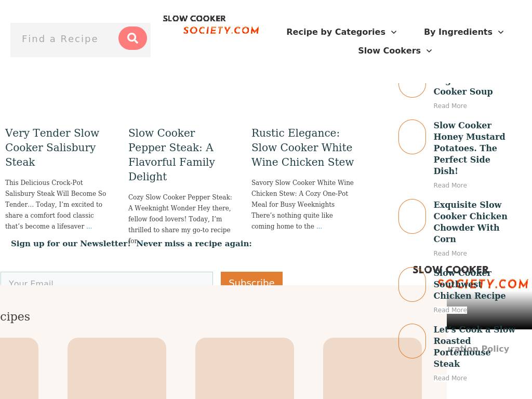Click Read More under Honey Mustard Potatoes

(x=450, y=185)
